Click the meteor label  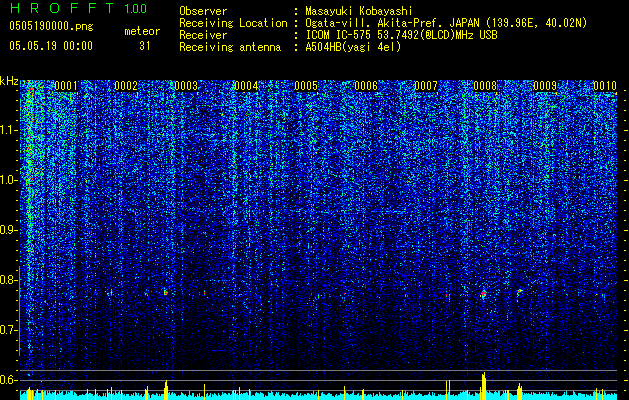tap(142, 31)
